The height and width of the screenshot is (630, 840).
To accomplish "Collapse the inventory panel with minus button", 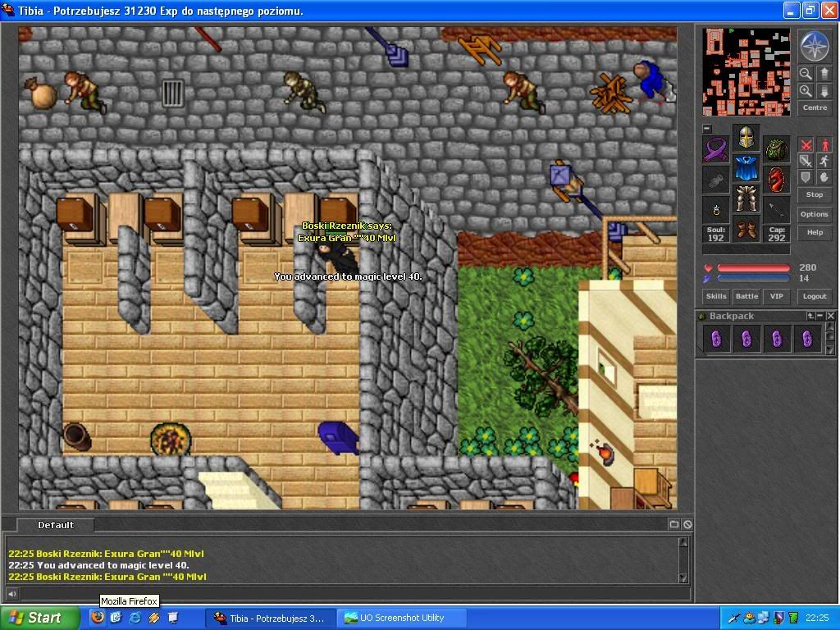I will (707, 129).
